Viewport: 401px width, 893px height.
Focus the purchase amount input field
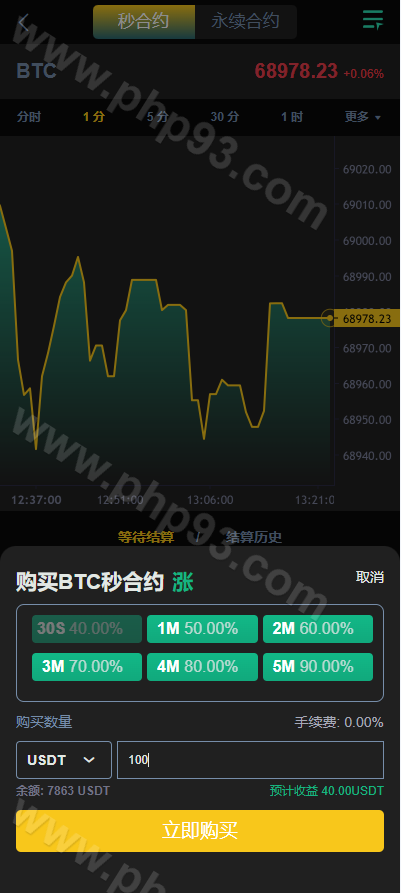(x=251, y=760)
